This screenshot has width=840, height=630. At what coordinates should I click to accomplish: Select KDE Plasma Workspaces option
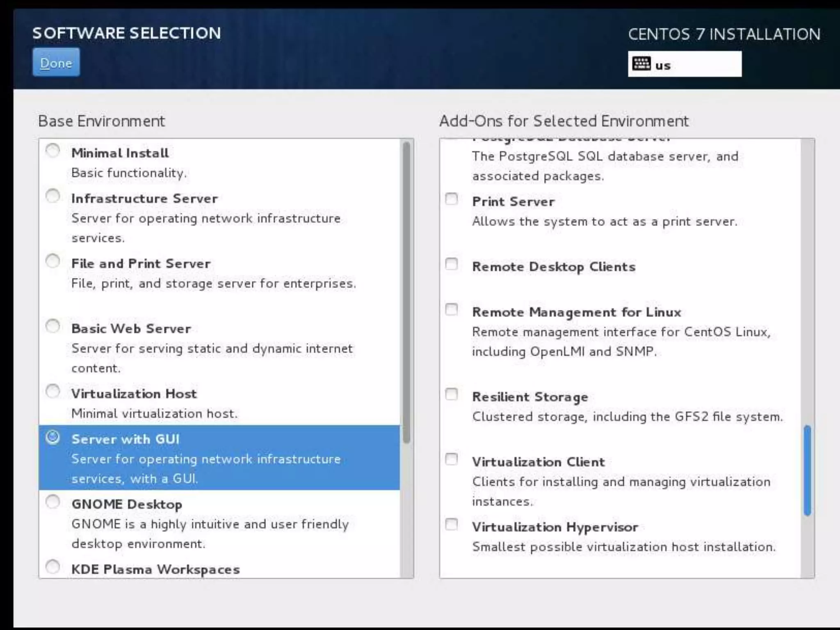tap(53, 567)
